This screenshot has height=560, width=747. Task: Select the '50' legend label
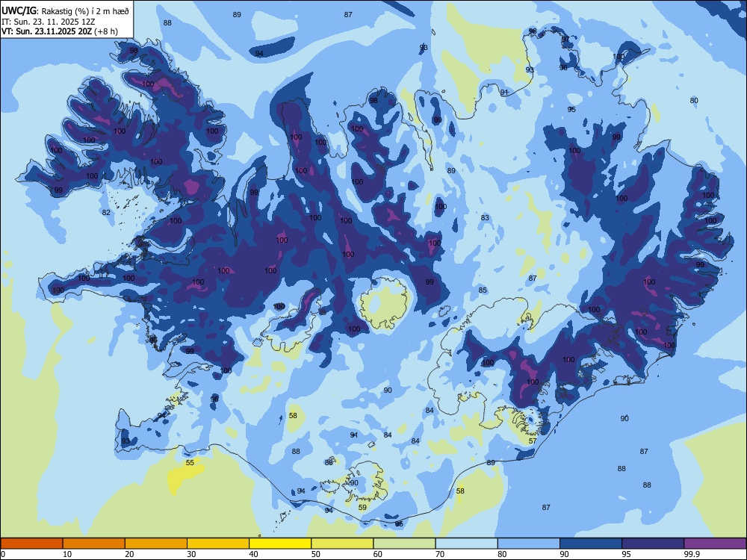point(315,554)
